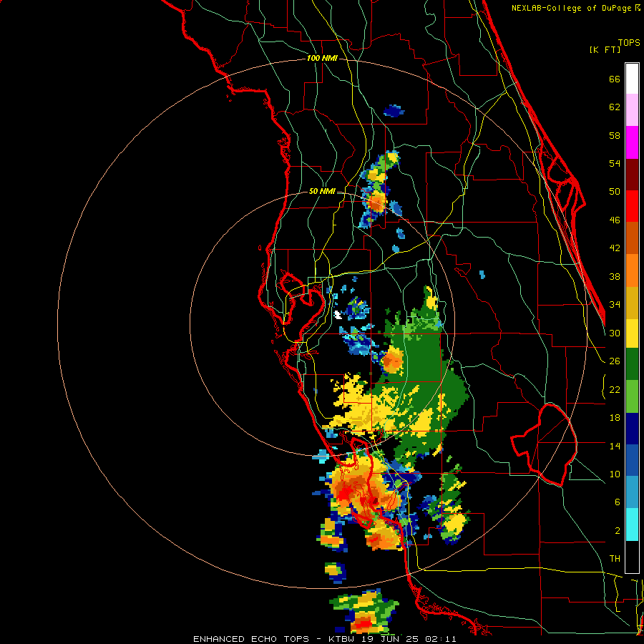The height and width of the screenshot is (644, 644).
Task: Pick the dark maroon legend swatch
Action: tap(632, 175)
